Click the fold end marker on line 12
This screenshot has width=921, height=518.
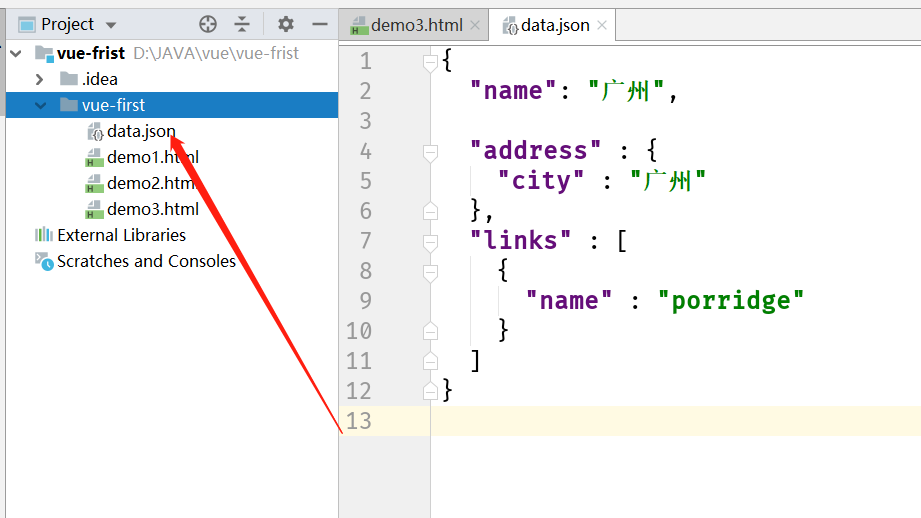(x=430, y=391)
